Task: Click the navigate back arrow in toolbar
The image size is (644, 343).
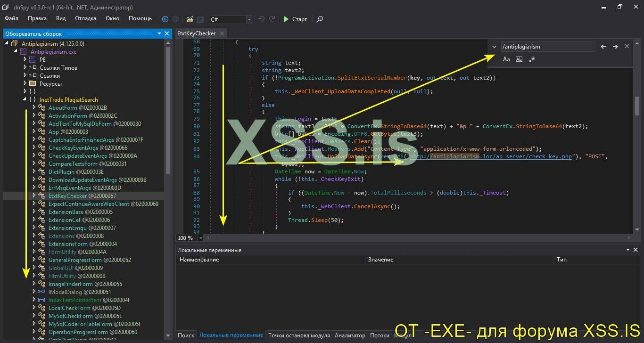Action: point(165,19)
